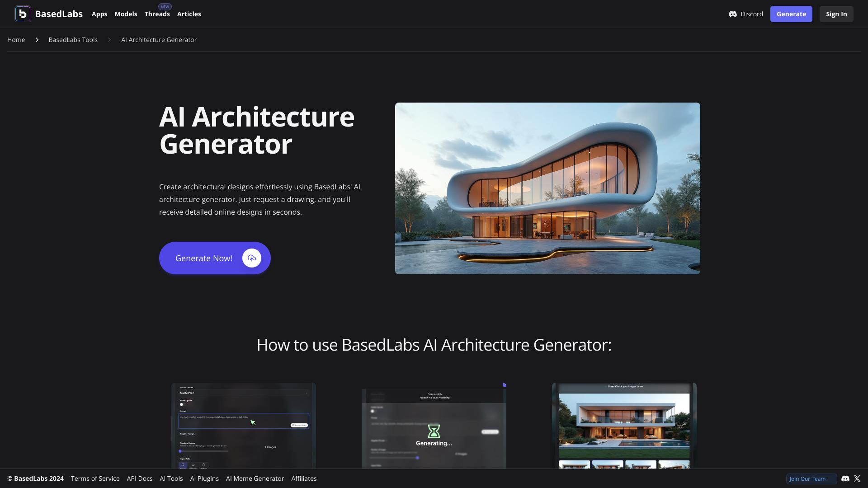The image size is (868, 488).
Task: Open the prompt settings tutorial screenshot
Action: (244, 426)
